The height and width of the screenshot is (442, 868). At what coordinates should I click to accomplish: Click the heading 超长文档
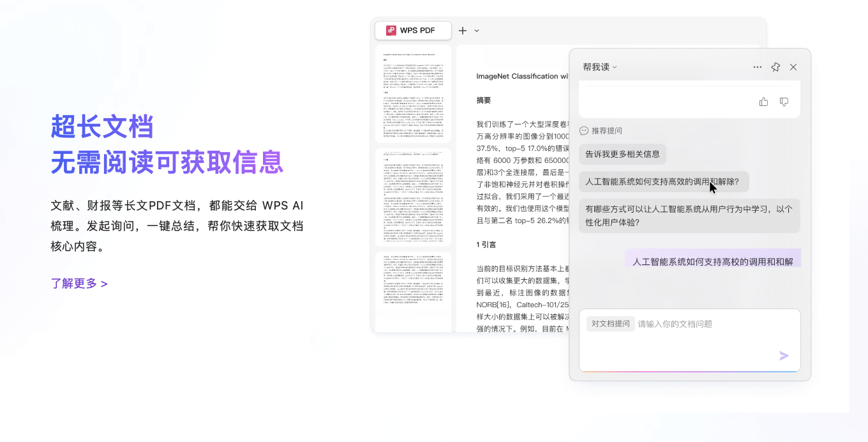coord(103,126)
